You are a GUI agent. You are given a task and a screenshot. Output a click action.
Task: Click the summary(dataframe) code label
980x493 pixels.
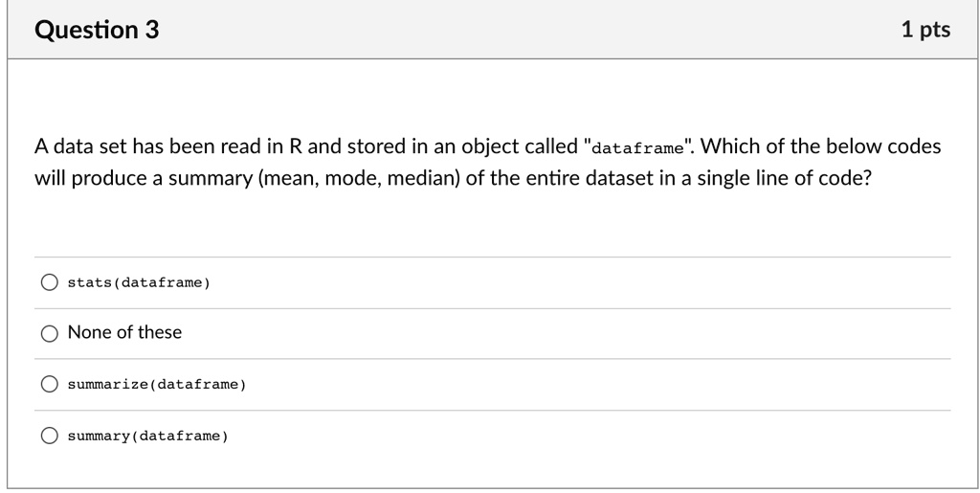point(147,437)
